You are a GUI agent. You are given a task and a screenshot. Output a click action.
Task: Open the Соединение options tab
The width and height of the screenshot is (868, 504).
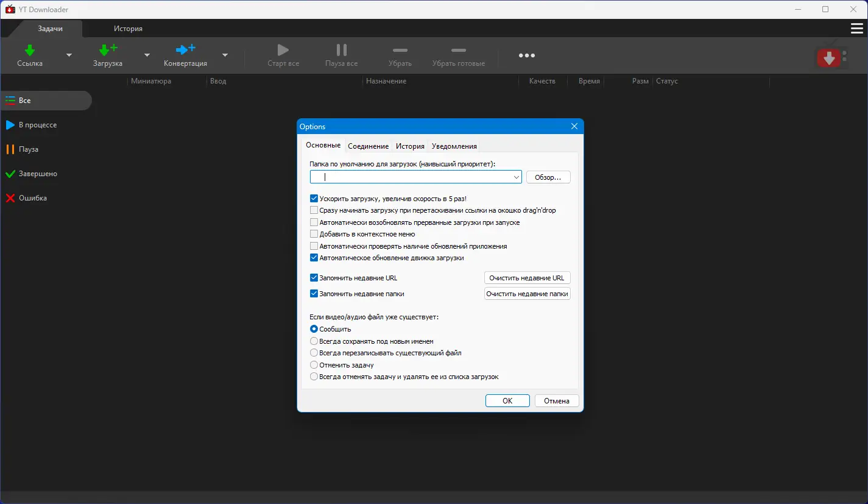pyautogui.click(x=368, y=146)
